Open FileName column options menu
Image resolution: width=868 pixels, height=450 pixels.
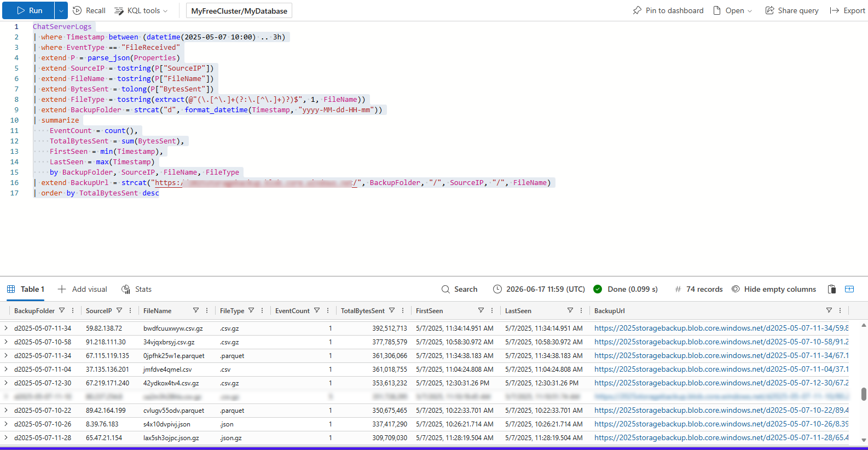[x=207, y=310]
